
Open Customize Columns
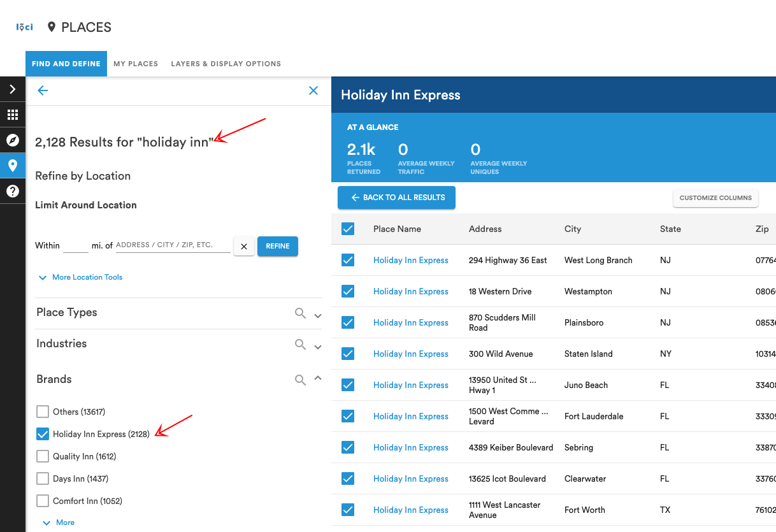pyautogui.click(x=715, y=198)
